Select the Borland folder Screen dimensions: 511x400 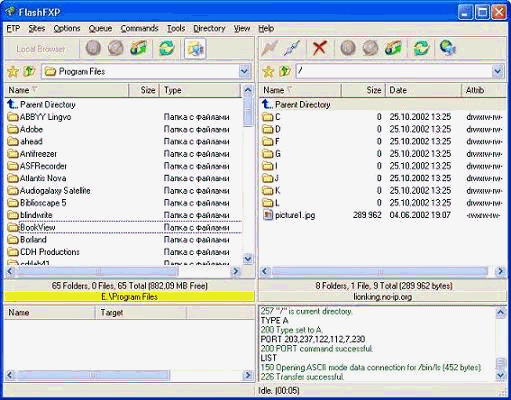pyautogui.click(x=27, y=240)
